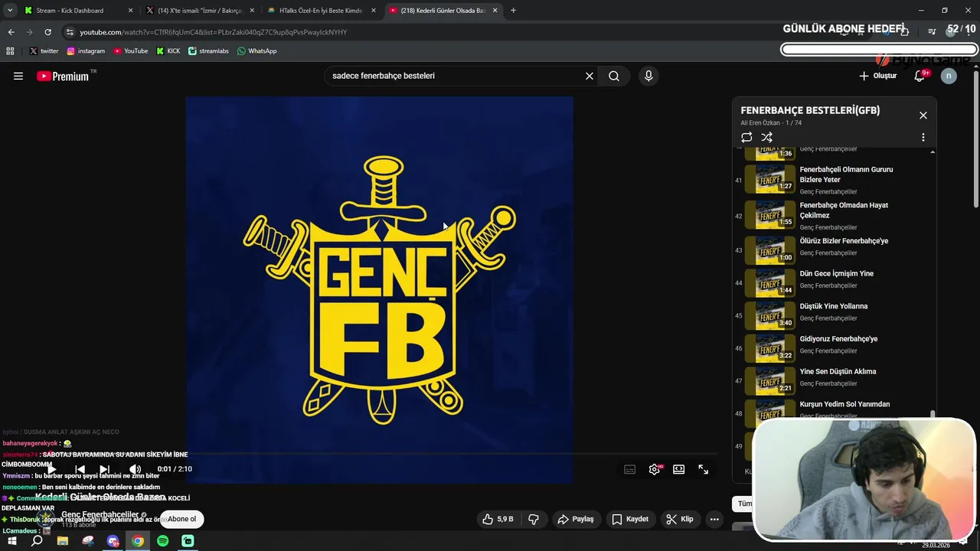Screen dimensions: 980x551
Task: Open the streamlabs bookmark
Action: (209, 51)
